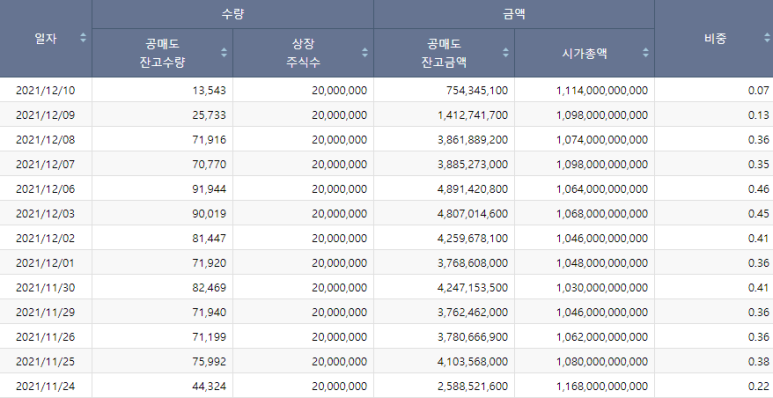Click balance amount 3,861,889,200

472,140
